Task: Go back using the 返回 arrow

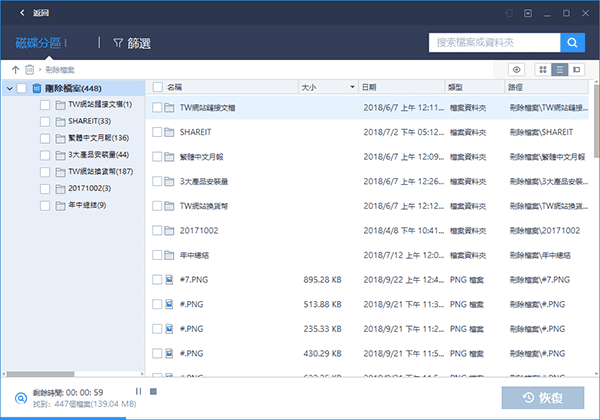Action: [x=23, y=13]
